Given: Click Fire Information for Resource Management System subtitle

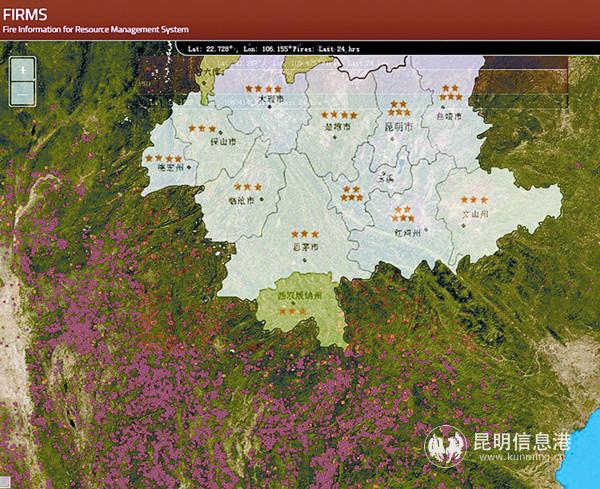Looking at the screenshot, I should (95, 30).
